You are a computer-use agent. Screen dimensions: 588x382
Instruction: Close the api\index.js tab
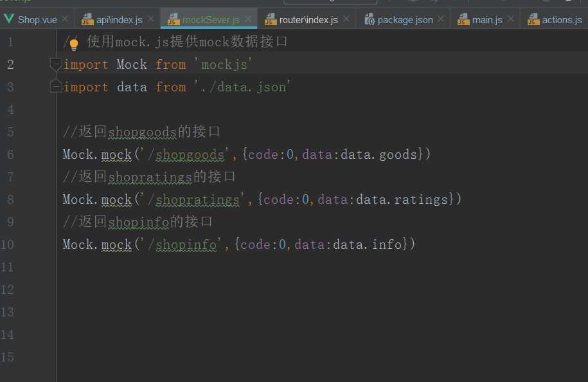click(x=151, y=19)
